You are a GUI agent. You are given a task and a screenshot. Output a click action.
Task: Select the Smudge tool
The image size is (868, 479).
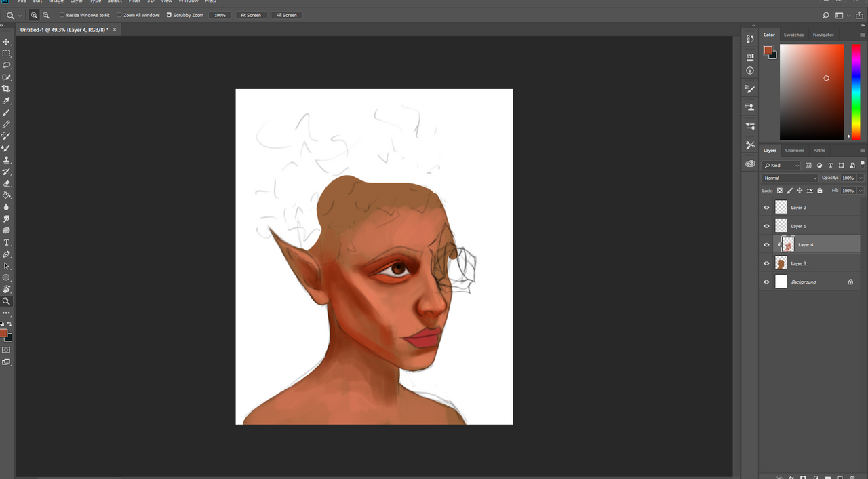7,219
